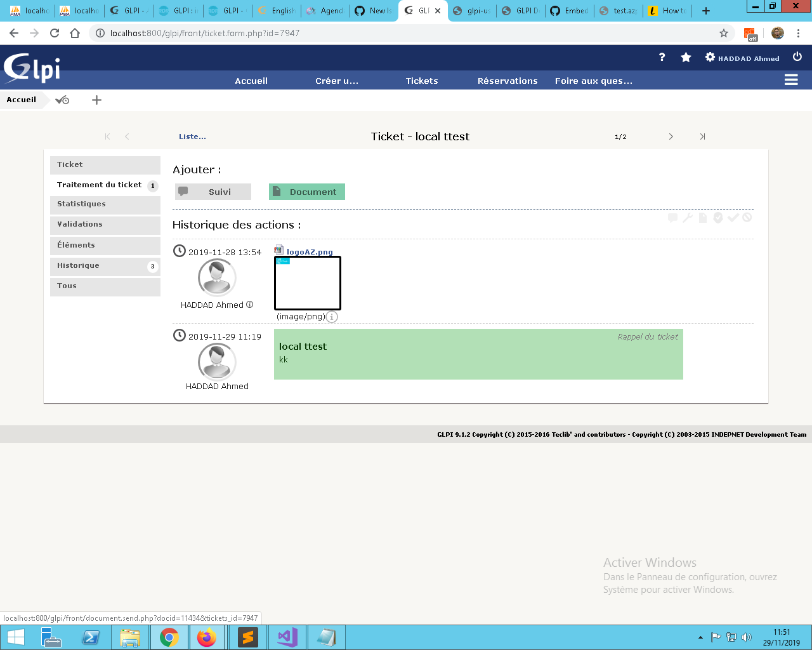Log out with the power icon
The height and width of the screenshot is (650, 812).
tap(797, 57)
